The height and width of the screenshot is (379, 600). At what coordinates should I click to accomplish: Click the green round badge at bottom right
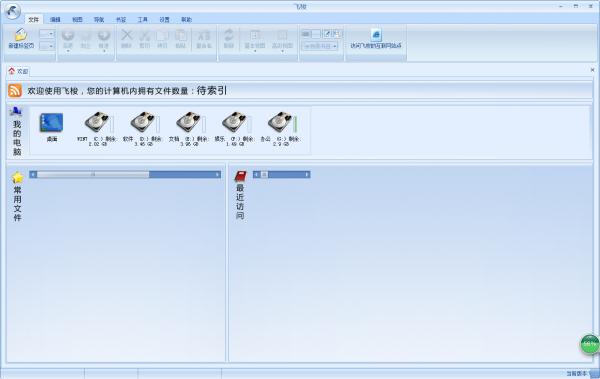pyautogui.click(x=590, y=344)
